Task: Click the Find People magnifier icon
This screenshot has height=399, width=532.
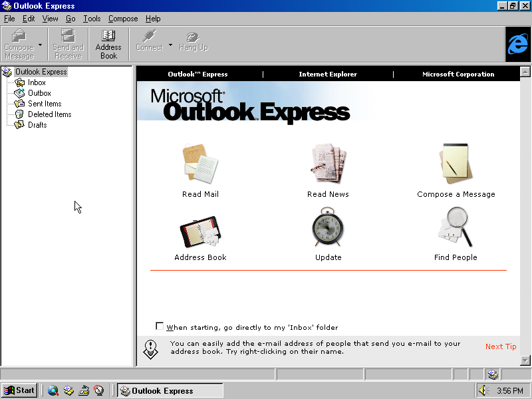Action: (456, 227)
